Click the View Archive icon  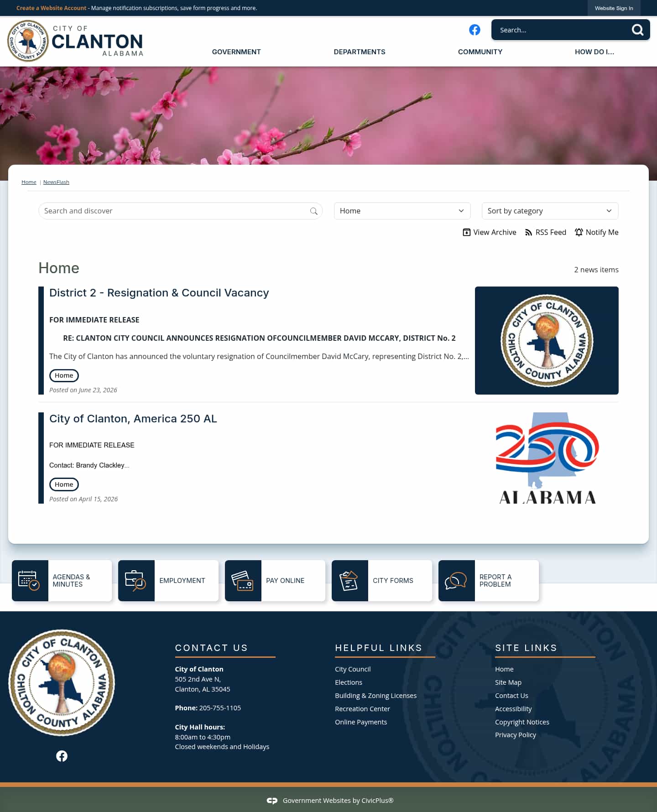click(466, 232)
